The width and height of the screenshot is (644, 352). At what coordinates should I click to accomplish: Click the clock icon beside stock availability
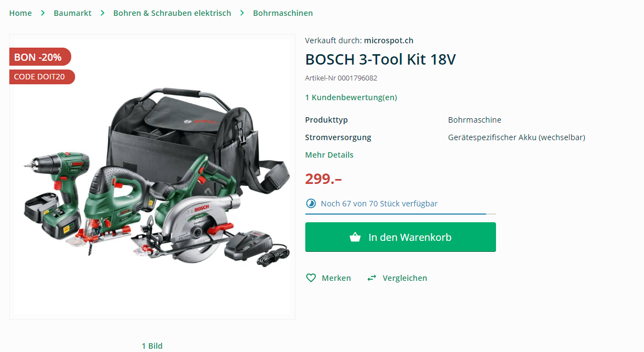click(x=311, y=204)
